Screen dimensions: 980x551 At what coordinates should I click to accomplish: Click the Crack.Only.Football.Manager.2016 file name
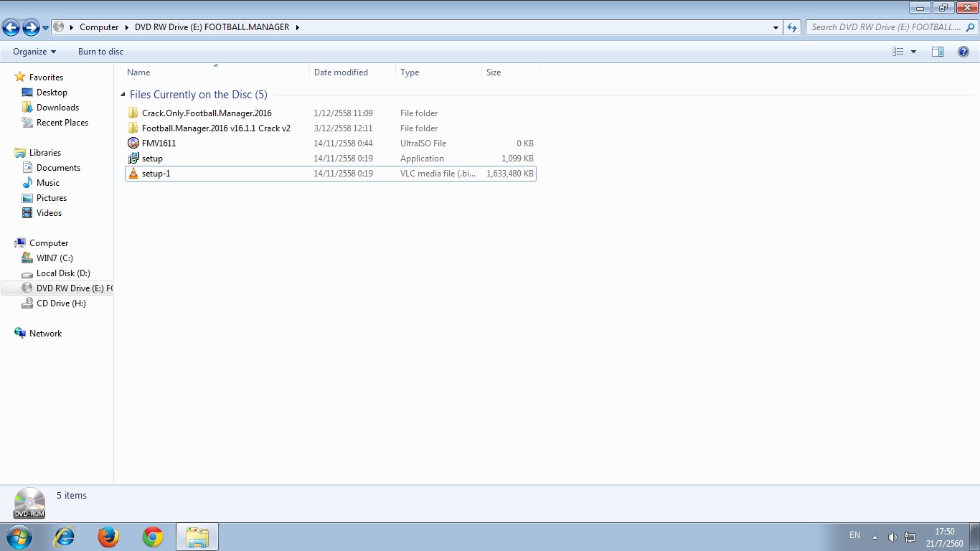coord(207,113)
